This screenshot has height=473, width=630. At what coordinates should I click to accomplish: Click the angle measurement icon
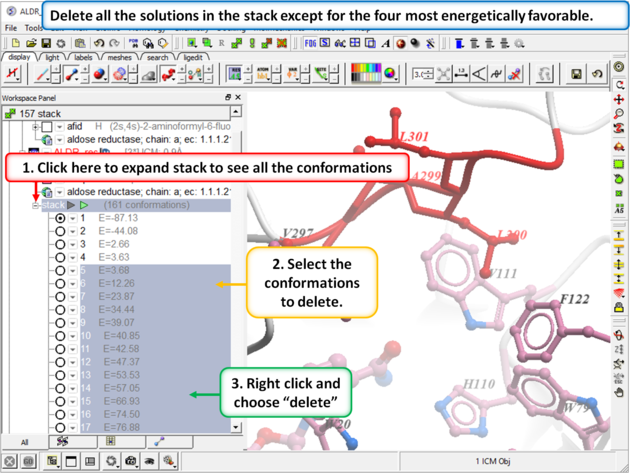[x=479, y=74]
